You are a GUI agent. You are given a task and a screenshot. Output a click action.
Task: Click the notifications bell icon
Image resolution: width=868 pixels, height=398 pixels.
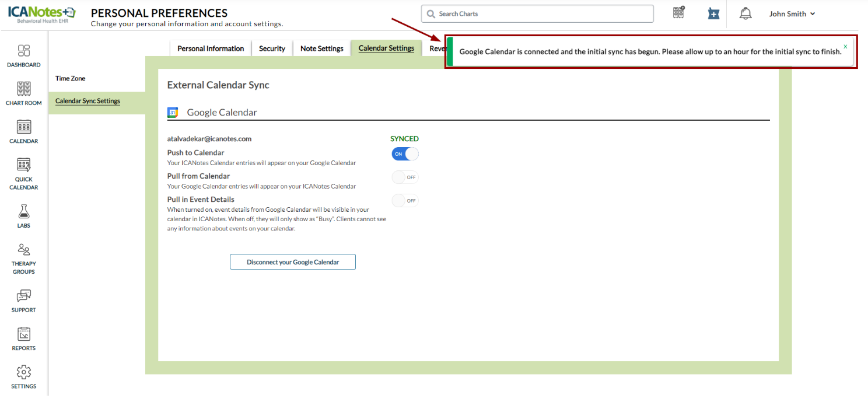pyautogui.click(x=745, y=13)
